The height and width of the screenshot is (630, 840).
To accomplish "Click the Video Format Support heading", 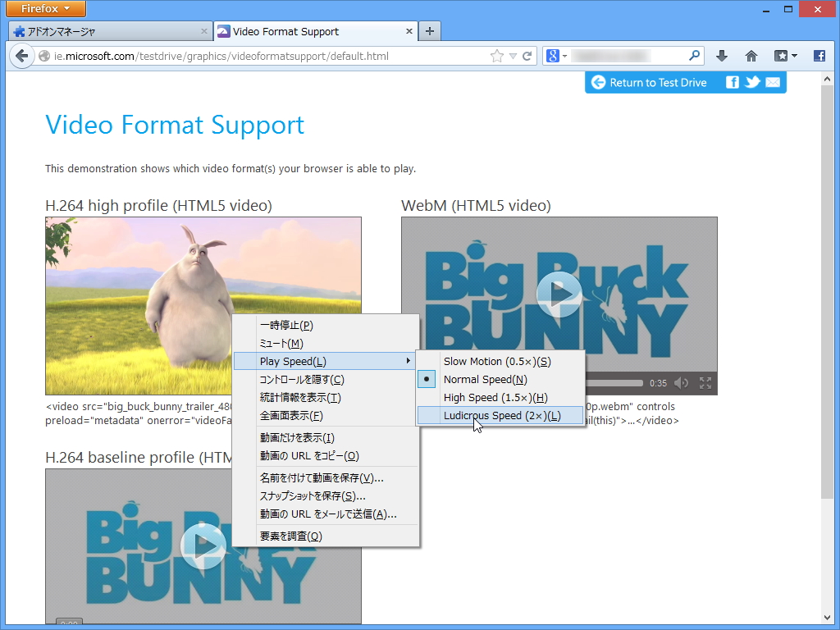I will pos(176,126).
